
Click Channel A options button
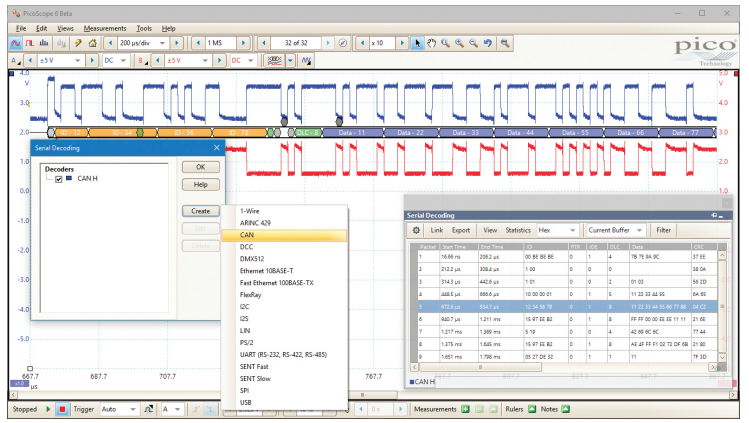pyautogui.click(x=15, y=61)
